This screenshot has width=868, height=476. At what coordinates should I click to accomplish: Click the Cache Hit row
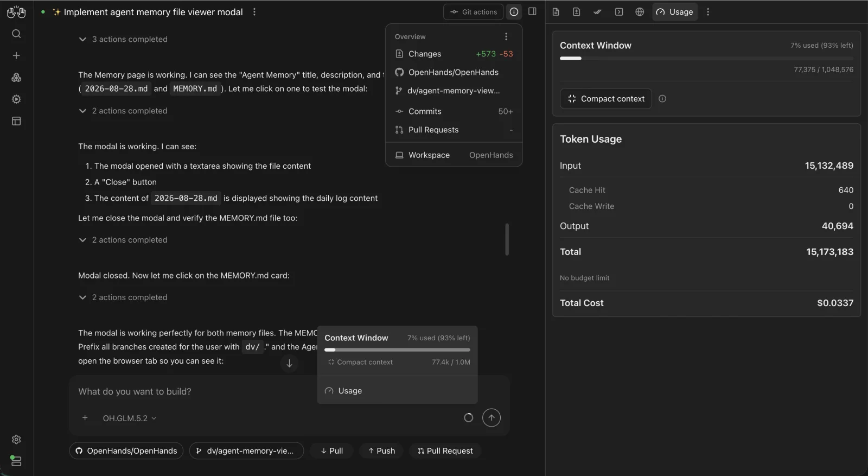click(x=711, y=190)
